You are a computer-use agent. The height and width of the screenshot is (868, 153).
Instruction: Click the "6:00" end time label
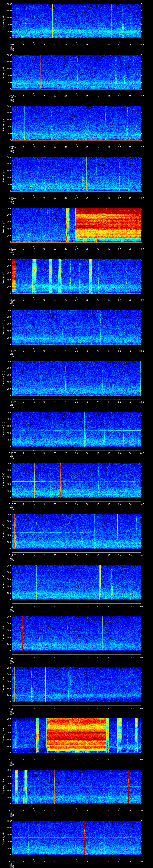point(141,249)
